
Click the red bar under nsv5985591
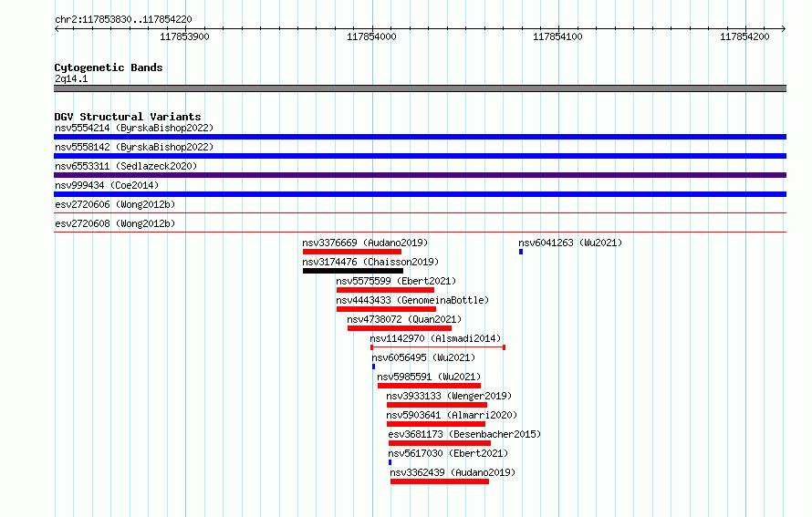430,386
